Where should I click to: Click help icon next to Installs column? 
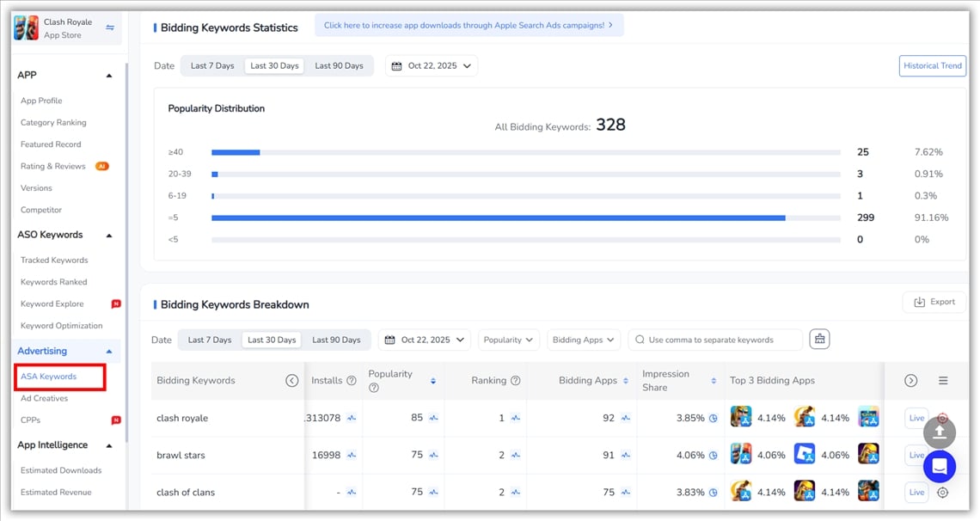(x=352, y=381)
